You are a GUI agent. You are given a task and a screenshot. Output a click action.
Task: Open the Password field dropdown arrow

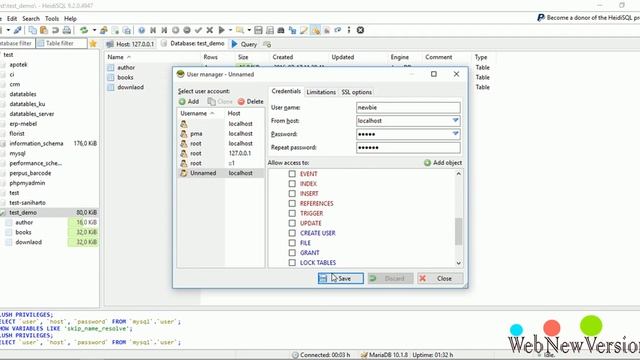click(x=456, y=134)
